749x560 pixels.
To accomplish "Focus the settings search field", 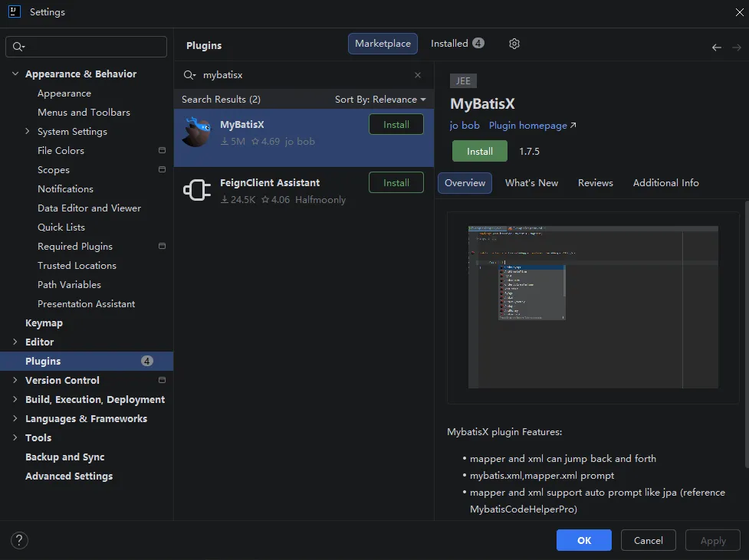I will coord(86,46).
